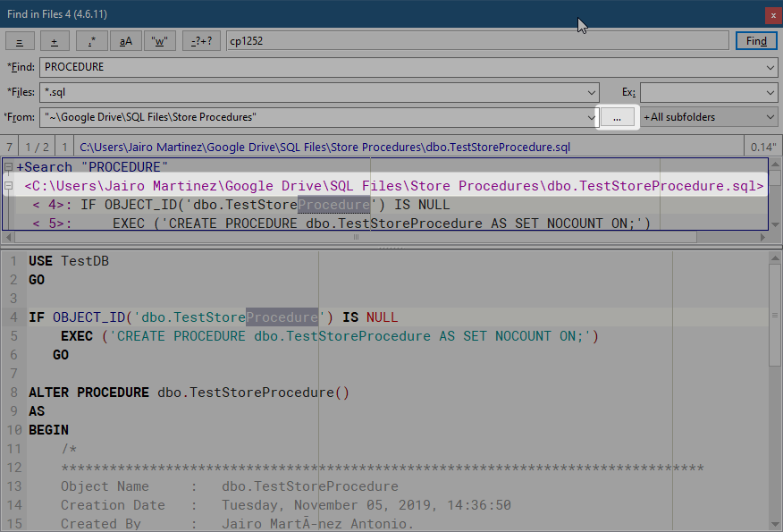Click the results right scroll arrow
This screenshot has height=532, width=783.
pyautogui.click(x=762, y=237)
